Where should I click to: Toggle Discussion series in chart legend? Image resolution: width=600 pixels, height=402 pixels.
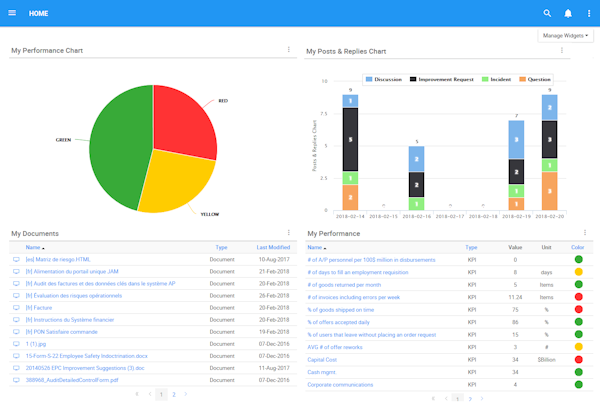tap(392, 78)
